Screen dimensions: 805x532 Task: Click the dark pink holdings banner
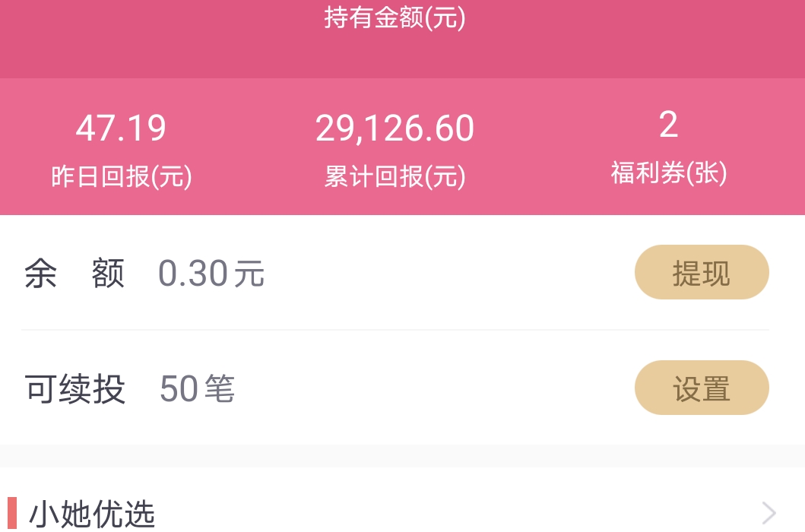click(403, 39)
